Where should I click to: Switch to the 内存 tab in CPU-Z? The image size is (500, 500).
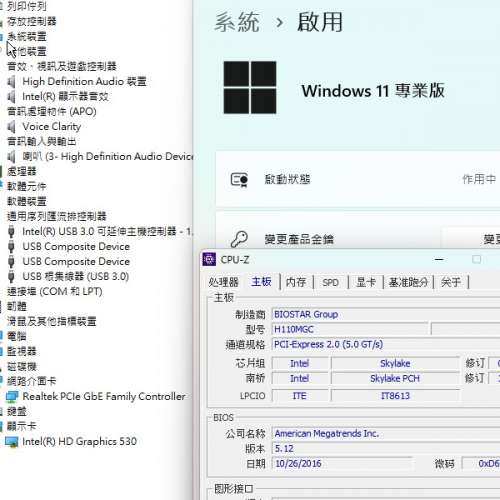[x=296, y=282]
